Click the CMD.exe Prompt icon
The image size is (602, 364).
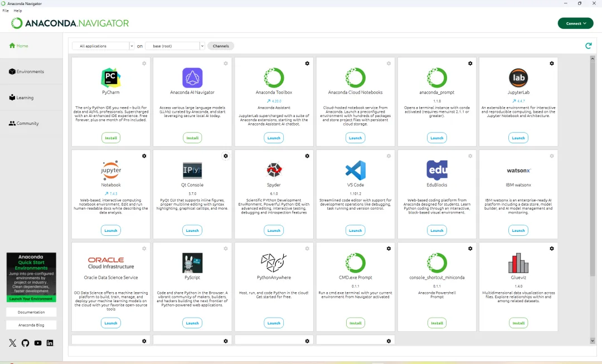(355, 263)
